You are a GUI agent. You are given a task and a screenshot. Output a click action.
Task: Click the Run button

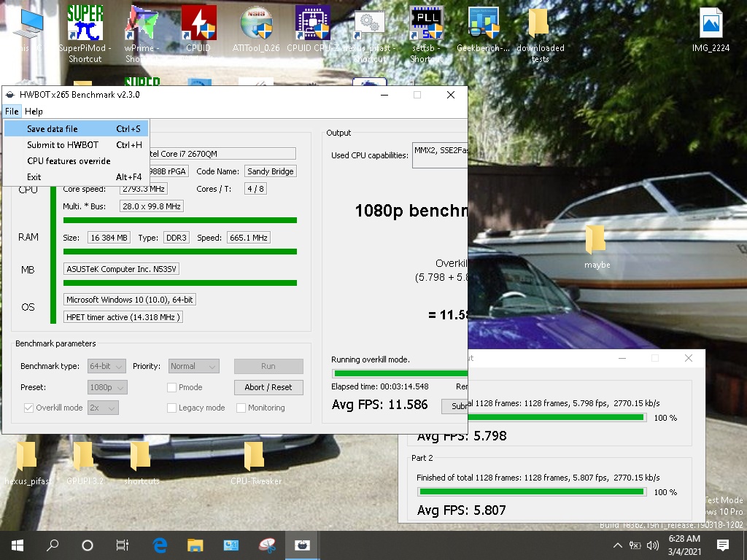[x=268, y=366]
